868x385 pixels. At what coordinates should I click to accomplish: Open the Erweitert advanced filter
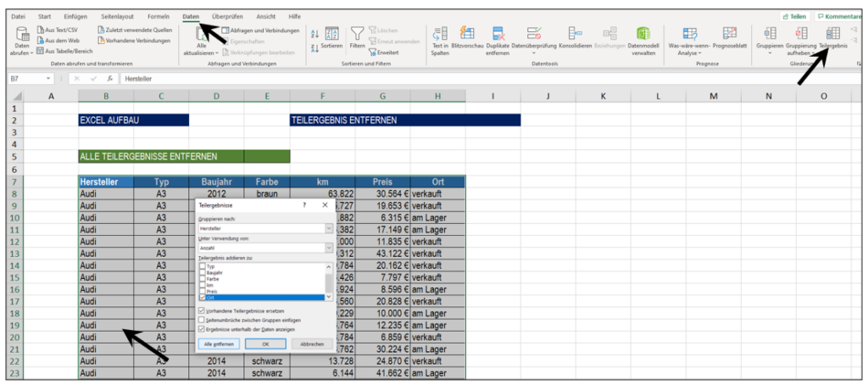coord(384,52)
